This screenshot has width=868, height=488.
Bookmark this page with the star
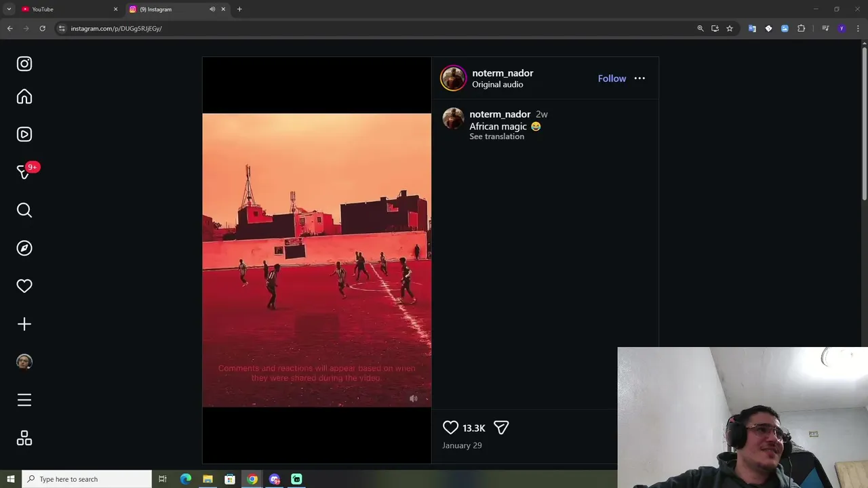pos(730,28)
